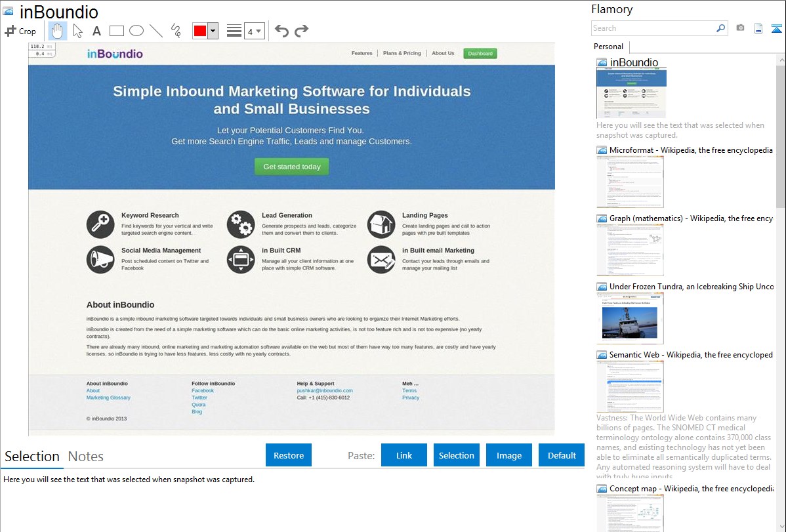Open the color picker dropdown arrow
The height and width of the screenshot is (532, 786).
point(213,31)
